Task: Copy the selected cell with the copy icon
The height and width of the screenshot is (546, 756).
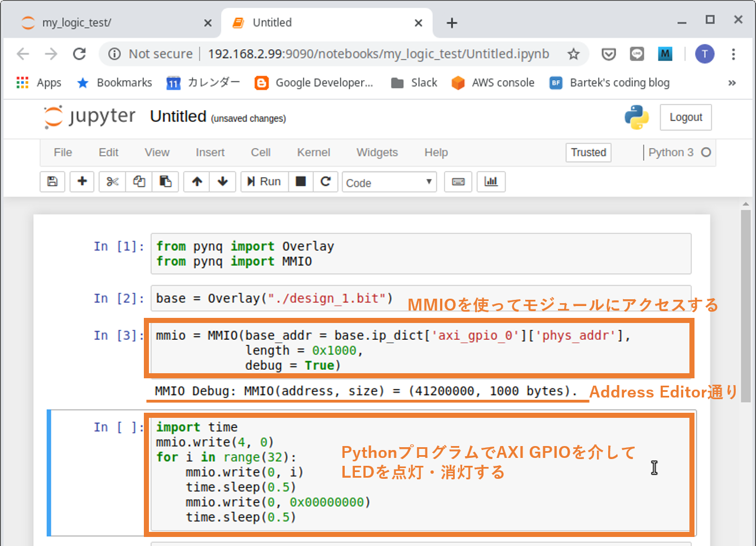Action: (x=138, y=181)
